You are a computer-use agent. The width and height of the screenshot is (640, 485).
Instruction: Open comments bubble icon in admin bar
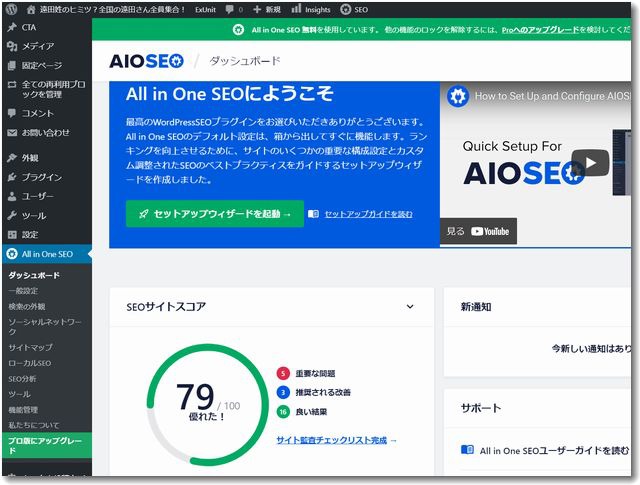[x=230, y=9]
